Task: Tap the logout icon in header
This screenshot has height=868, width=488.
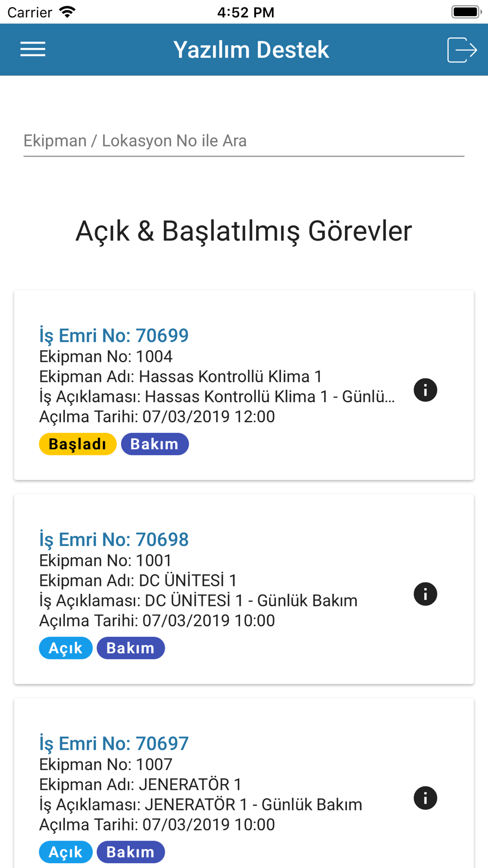Action: [462, 50]
